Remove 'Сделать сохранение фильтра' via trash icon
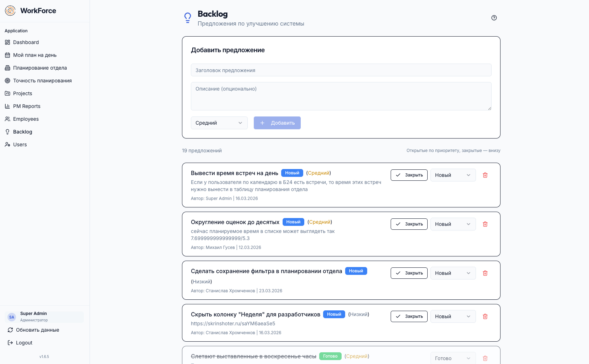 pos(485,273)
